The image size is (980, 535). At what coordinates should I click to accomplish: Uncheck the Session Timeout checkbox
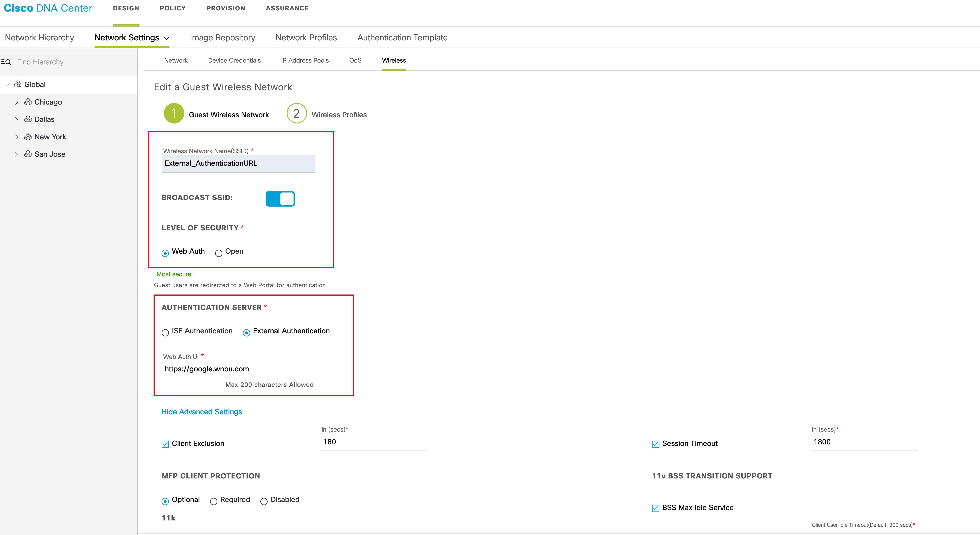click(656, 444)
